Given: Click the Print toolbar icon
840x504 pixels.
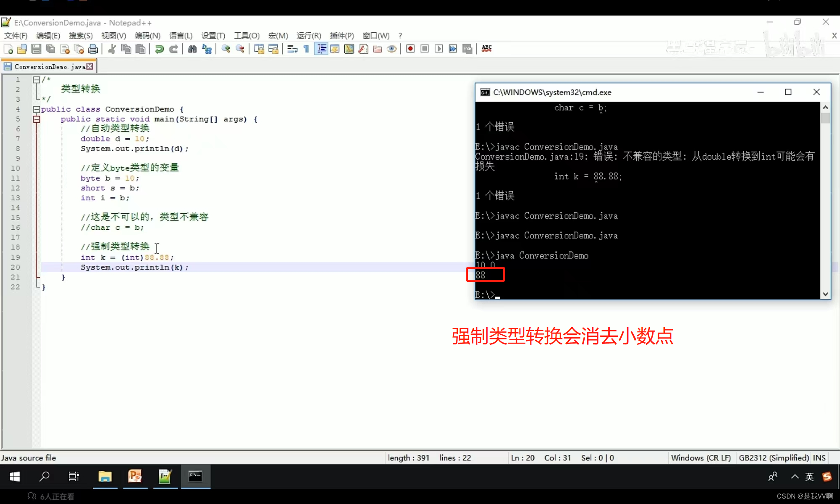Looking at the screenshot, I should tap(93, 49).
